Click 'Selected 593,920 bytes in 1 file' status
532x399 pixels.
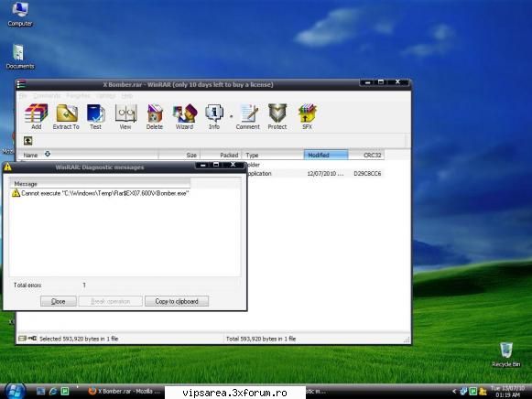pyautogui.click(x=79, y=339)
